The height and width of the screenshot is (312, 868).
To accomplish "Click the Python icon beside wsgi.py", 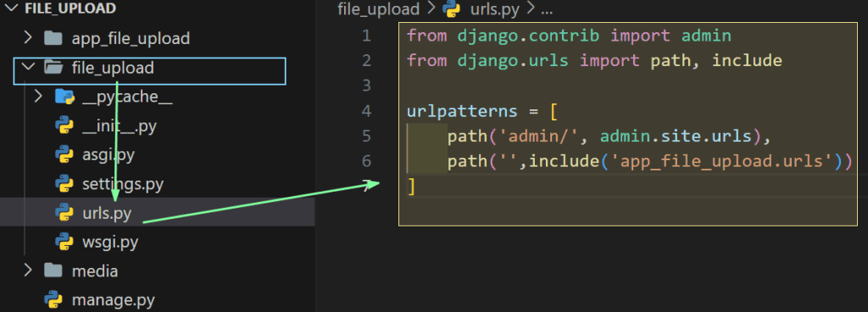I will point(64,242).
